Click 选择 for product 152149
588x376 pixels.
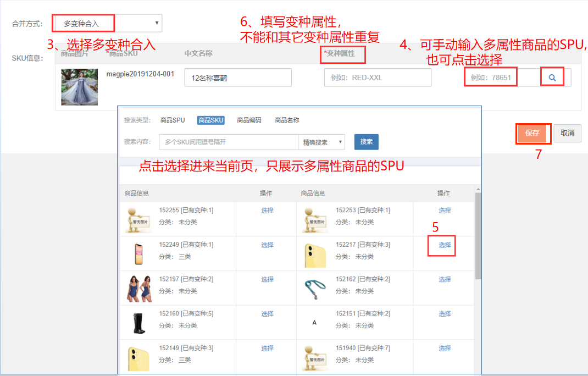[x=268, y=349]
